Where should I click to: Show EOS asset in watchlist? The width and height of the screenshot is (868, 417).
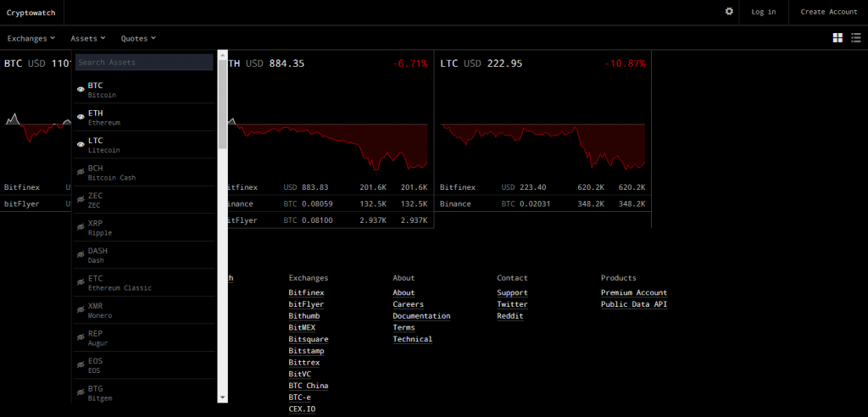click(81, 365)
